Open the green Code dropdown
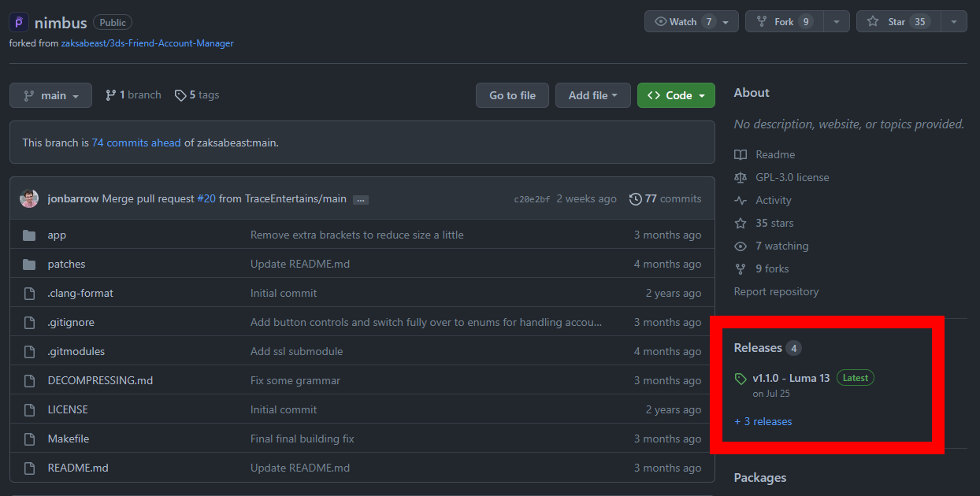Viewport: 980px width, 496px height. tap(676, 95)
